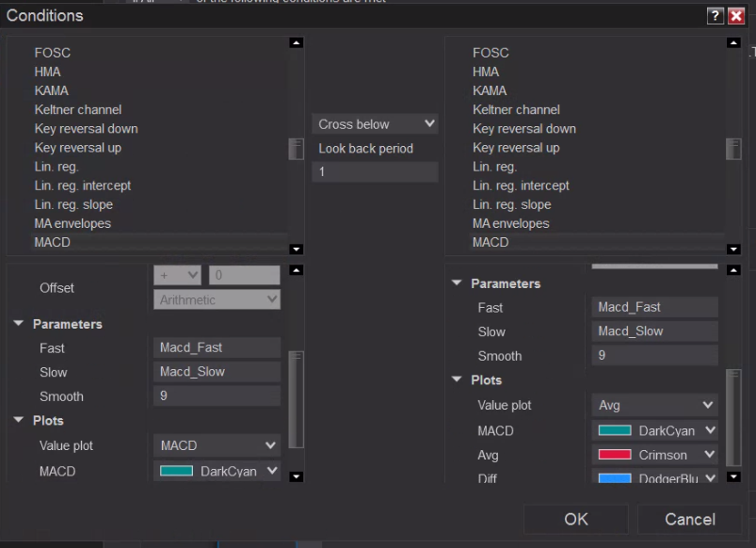Click the Look back period input field

[375, 171]
